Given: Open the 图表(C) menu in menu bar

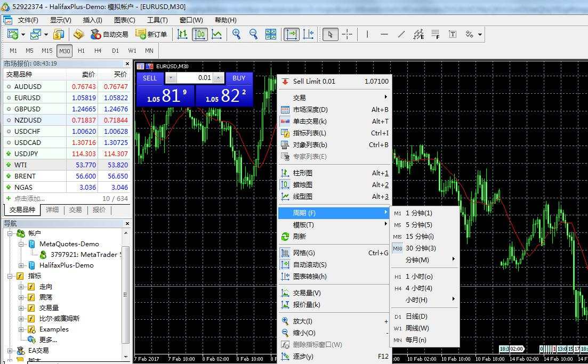Looking at the screenshot, I should click(124, 20).
